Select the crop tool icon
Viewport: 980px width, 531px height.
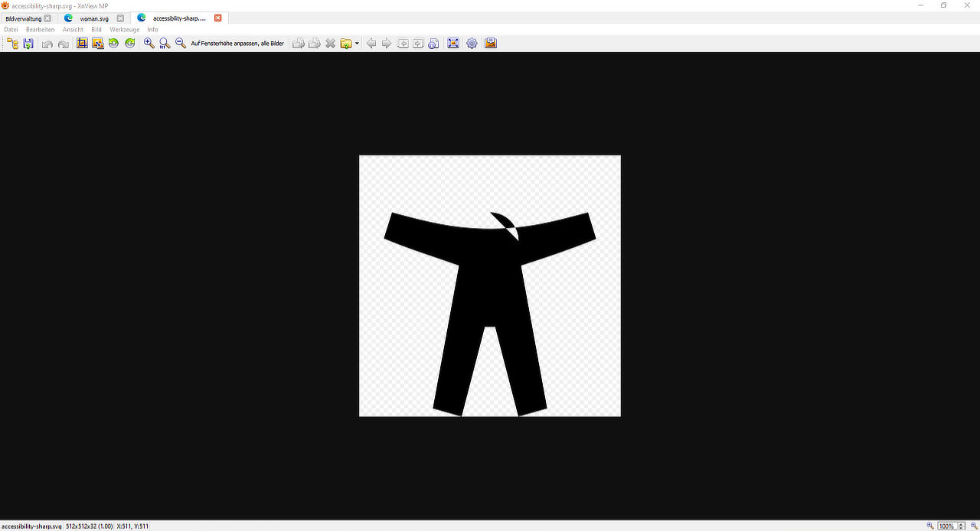click(x=82, y=44)
